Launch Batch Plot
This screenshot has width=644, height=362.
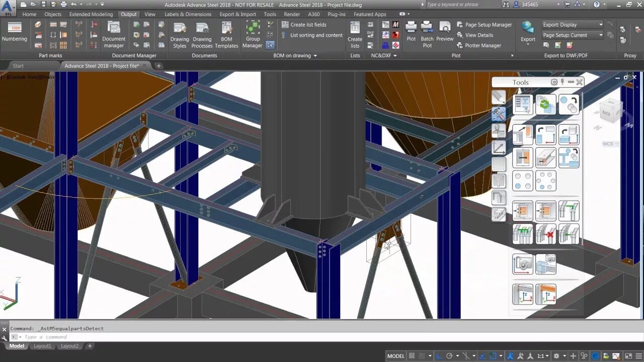[x=427, y=34]
